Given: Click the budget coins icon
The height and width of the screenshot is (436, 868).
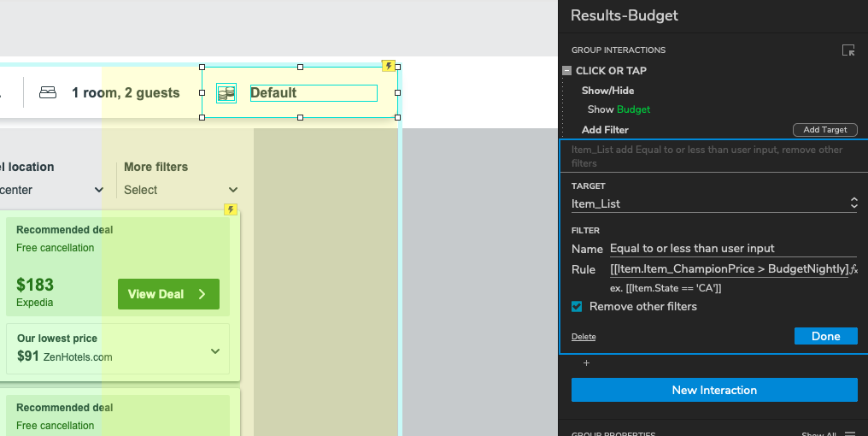Looking at the screenshot, I should (x=226, y=93).
